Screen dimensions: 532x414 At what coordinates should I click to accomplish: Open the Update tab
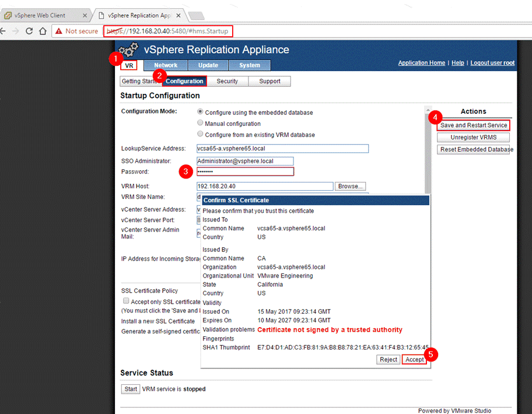point(208,65)
